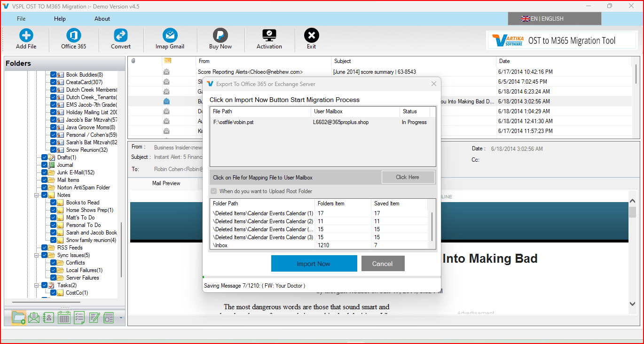The image size is (644, 344).
Task: Click the Journal folder icon
Action: pyautogui.click(x=52, y=165)
